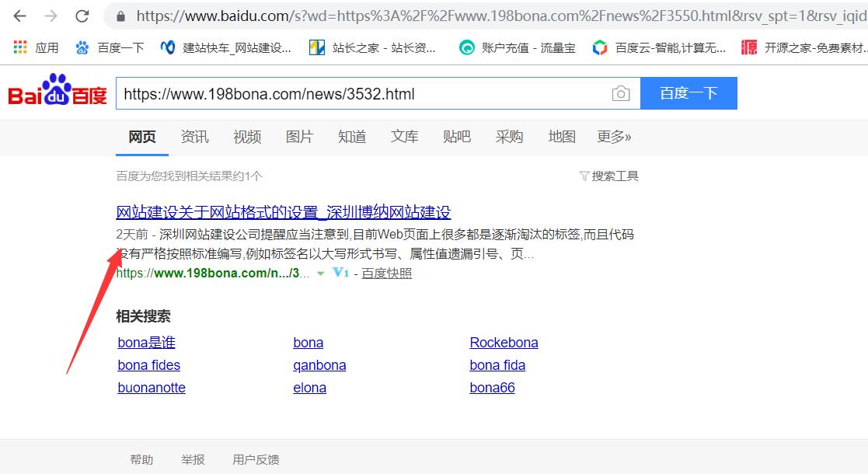The height and width of the screenshot is (474, 868).
Task: Click the Baidu logo
Action: coord(58,92)
